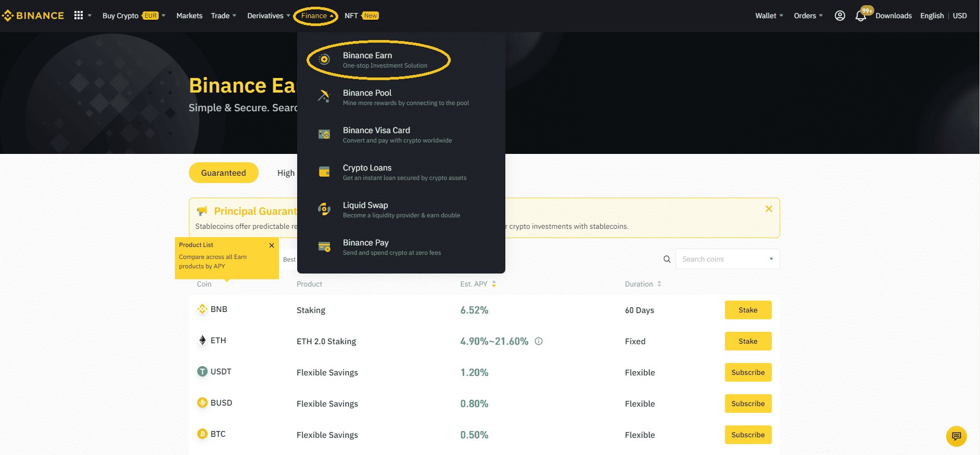The height and width of the screenshot is (455, 980).
Task: Open the chat support icon
Action: [x=956, y=436]
